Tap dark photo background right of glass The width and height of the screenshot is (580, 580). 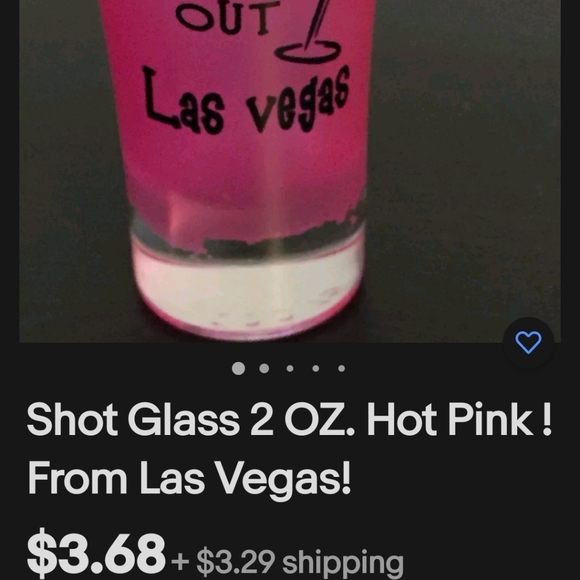[x=466, y=166]
